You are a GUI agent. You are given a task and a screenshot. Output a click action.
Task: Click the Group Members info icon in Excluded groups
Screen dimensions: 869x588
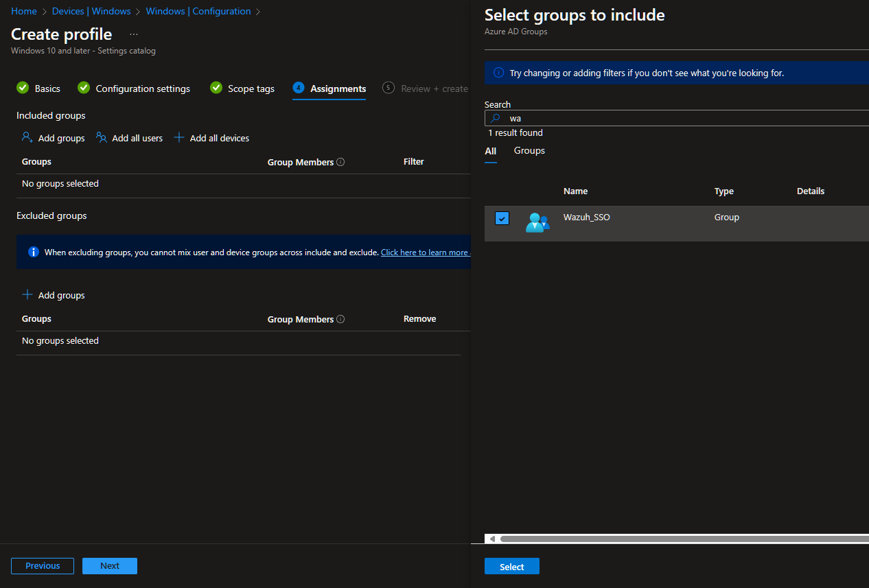(341, 320)
